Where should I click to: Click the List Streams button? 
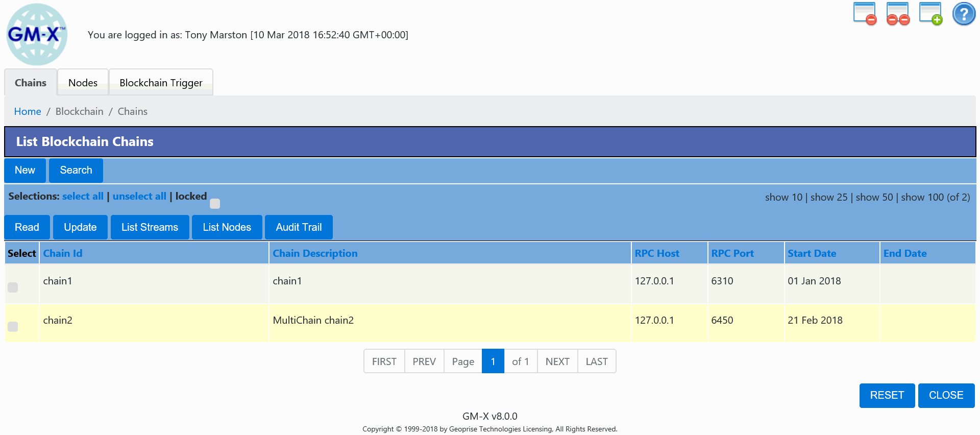point(150,227)
